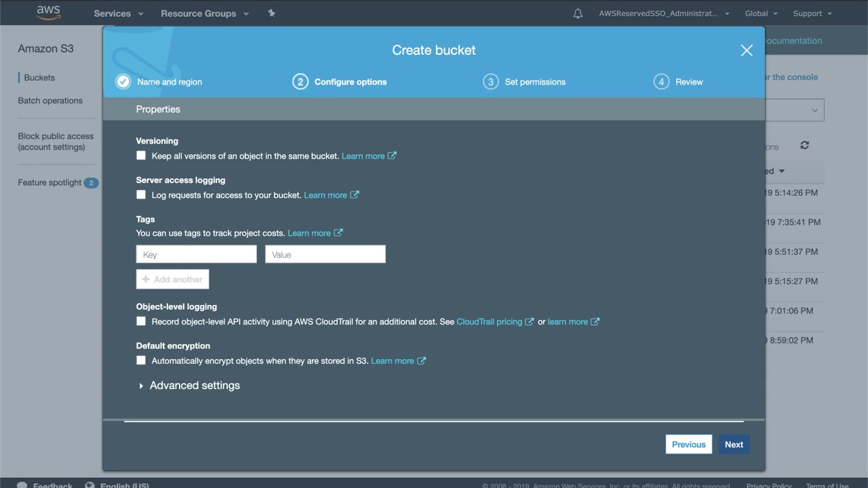Click the refresh icon in buckets list
The height and width of the screenshot is (488, 868).
click(804, 145)
